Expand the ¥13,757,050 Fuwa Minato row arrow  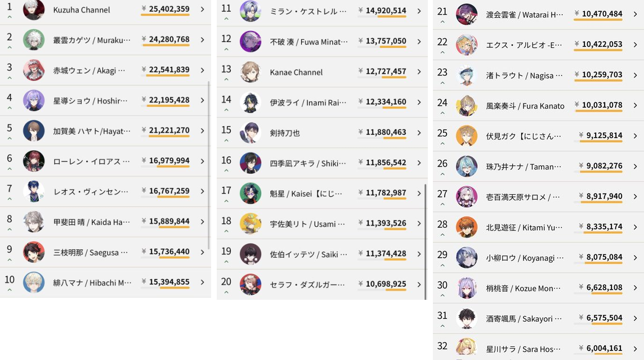pyautogui.click(x=419, y=42)
